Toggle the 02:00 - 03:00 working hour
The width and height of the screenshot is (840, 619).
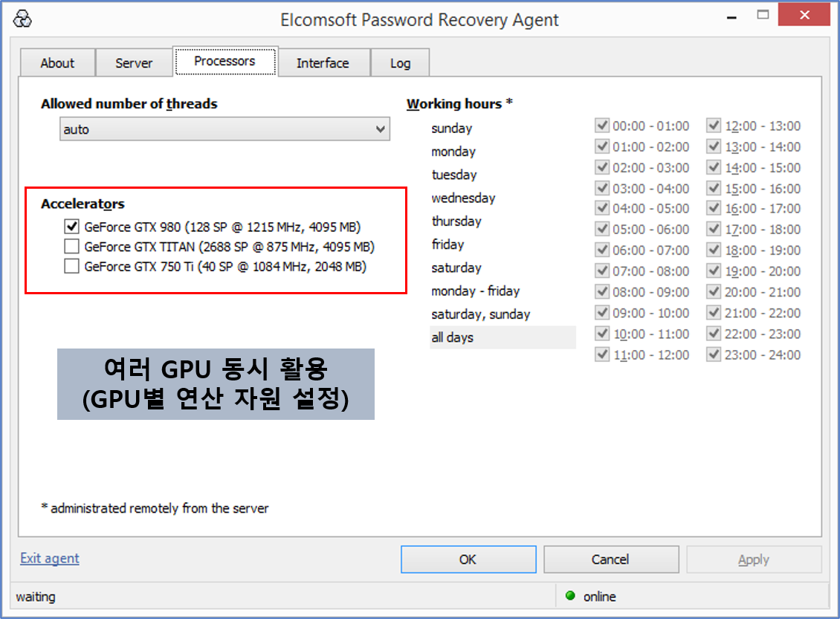tap(602, 167)
